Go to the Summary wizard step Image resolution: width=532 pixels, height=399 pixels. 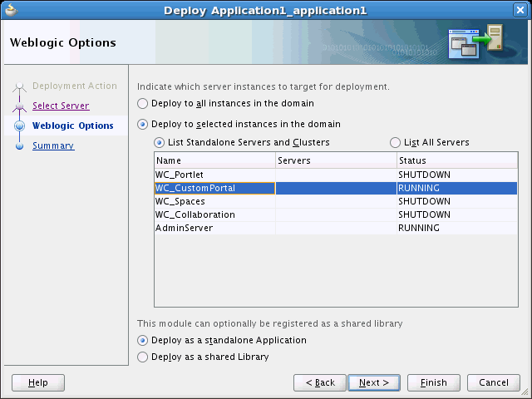point(53,145)
